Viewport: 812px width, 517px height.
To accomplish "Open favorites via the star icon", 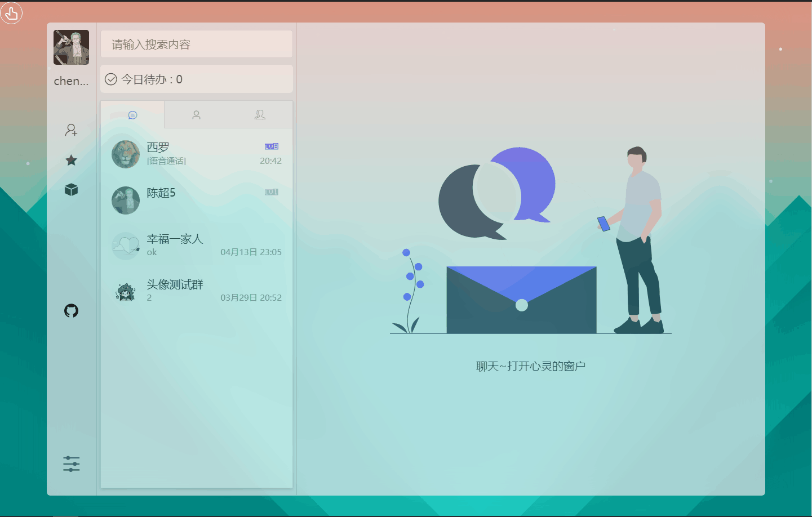I will 71,160.
